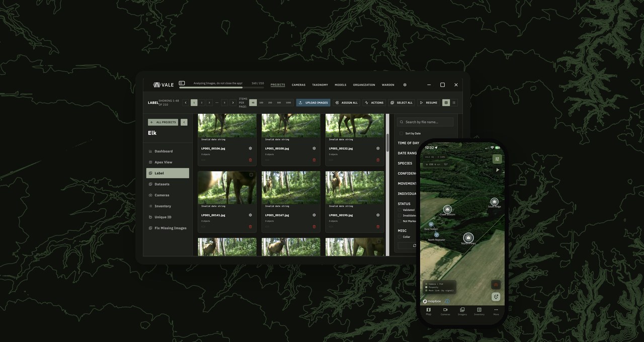Check the Collar filter under Misc

(x=400, y=237)
